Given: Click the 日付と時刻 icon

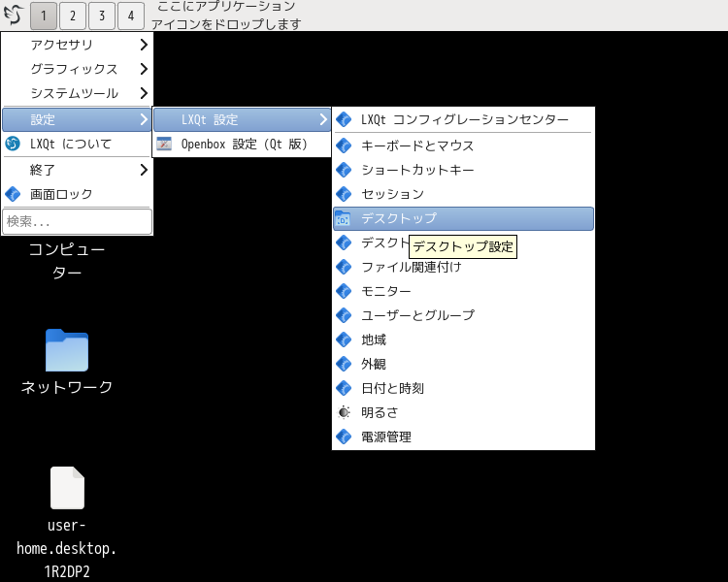Looking at the screenshot, I should click(344, 388).
